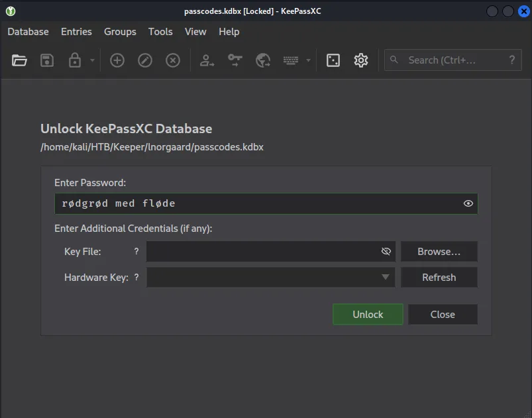Open the password generator dice icon

[x=333, y=60]
